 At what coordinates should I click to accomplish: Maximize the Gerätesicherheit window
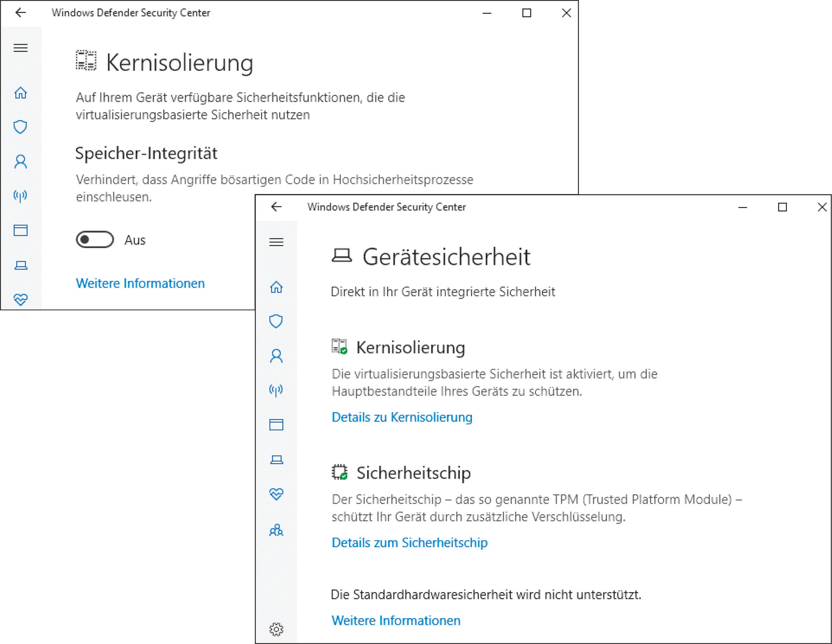click(x=782, y=207)
